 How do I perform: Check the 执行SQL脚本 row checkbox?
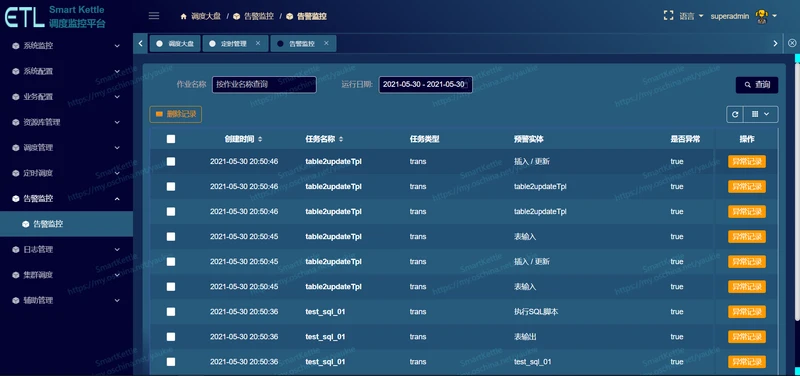[x=171, y=312]
